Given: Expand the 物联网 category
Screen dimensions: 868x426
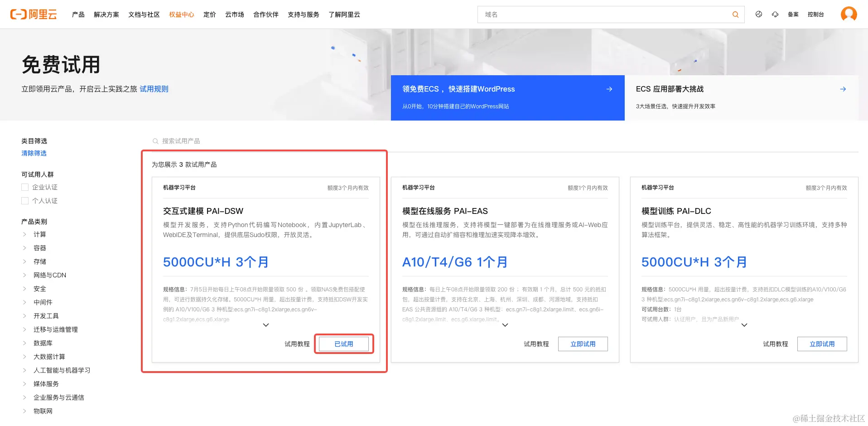Looking at the screenshot, I should click(24, 411).
